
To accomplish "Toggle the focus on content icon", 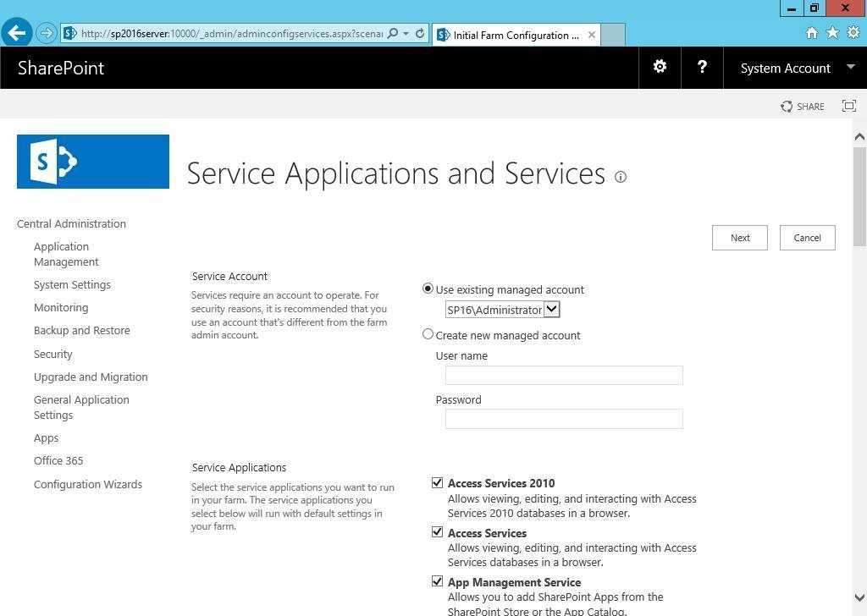I will point(848,106).
